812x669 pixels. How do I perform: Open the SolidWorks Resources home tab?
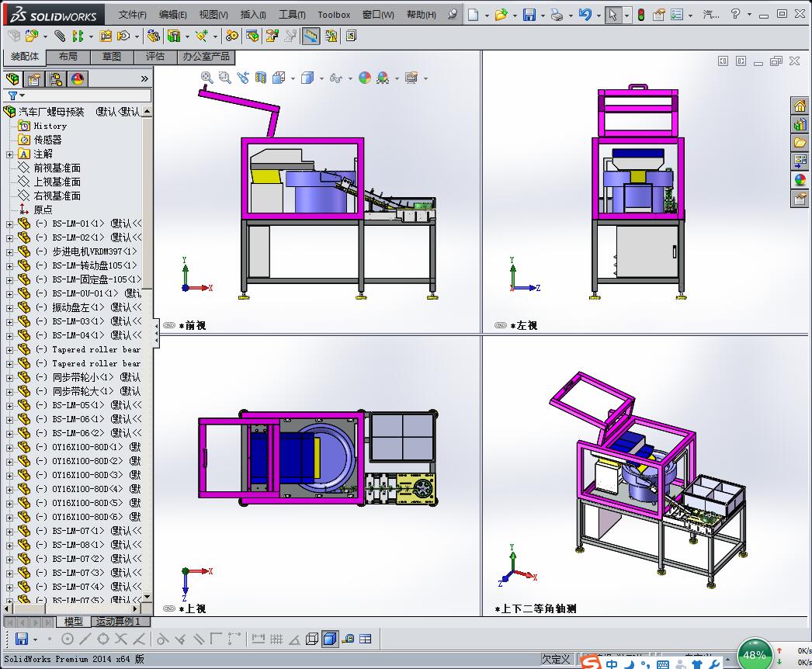(x=800, y=106)
